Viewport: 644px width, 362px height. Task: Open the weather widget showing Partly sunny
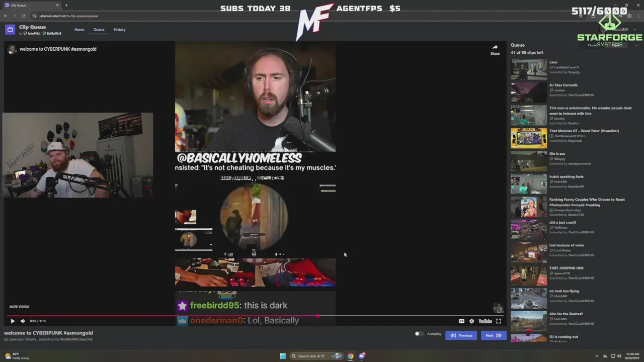(17, 356)
